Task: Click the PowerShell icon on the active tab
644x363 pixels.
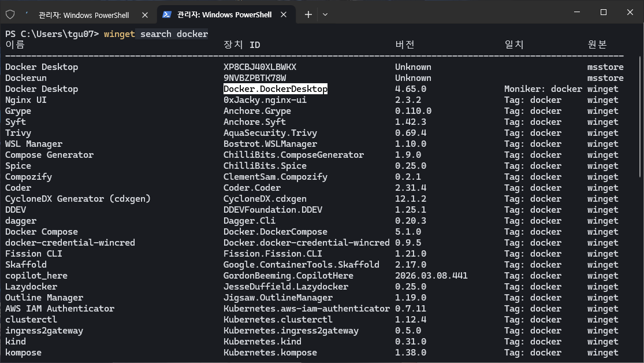Action: coord(166,14)
